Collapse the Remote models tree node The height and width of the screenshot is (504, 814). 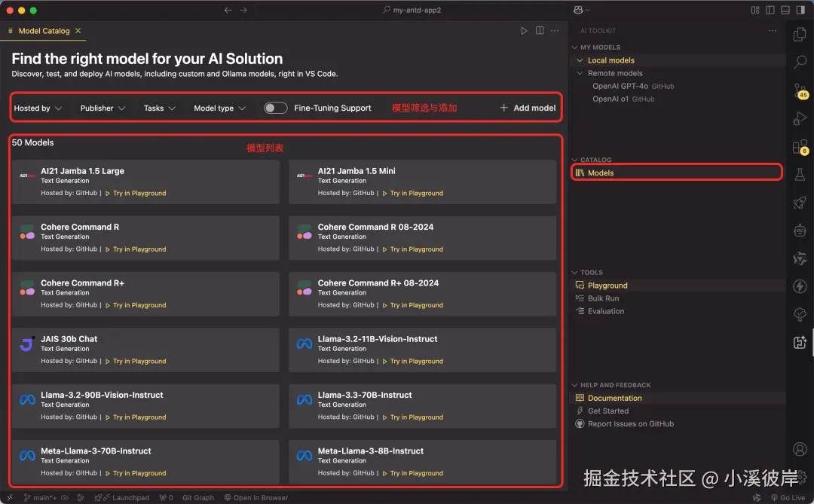[580, 73]
